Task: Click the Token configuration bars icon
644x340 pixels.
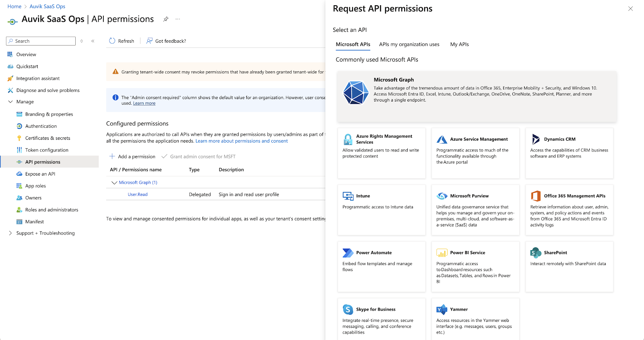Action: [19, 150]
